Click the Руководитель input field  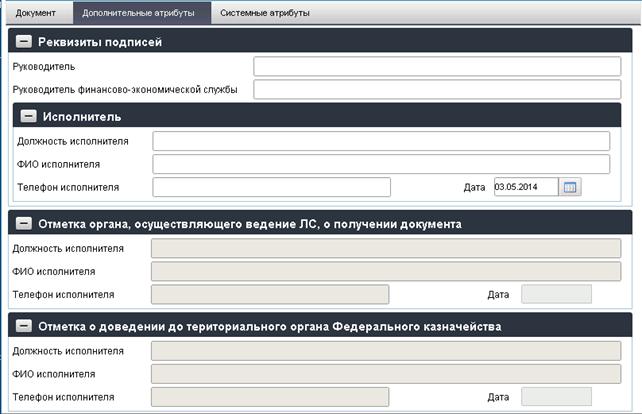pos(437,66)
